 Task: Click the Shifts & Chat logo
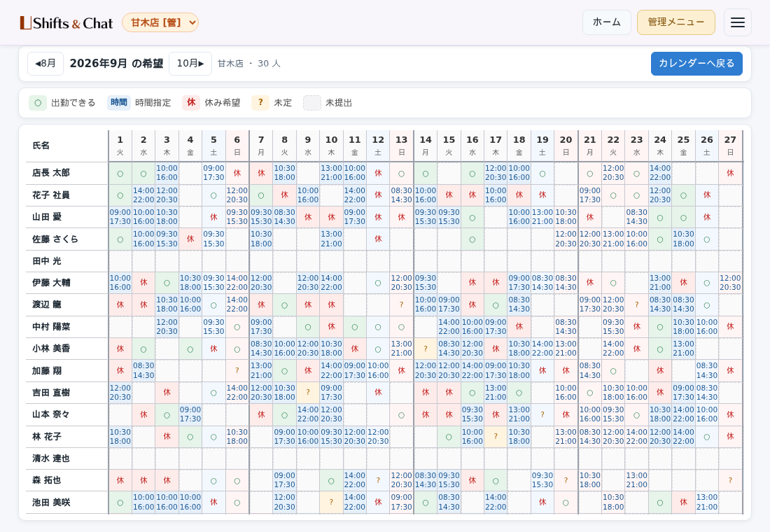click(x=66, y=23)
